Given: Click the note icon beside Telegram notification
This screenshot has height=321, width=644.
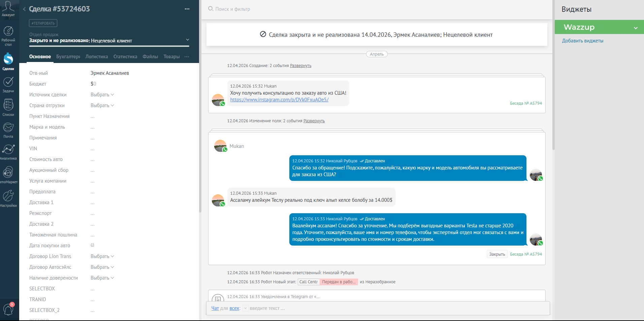Looking at the screenshot, I should 218,298.
